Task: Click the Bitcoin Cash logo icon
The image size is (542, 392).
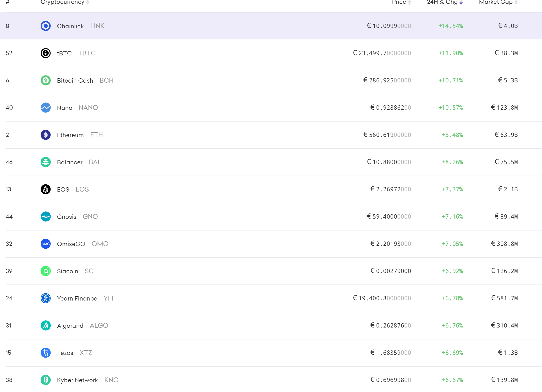Action: point(45,80)
